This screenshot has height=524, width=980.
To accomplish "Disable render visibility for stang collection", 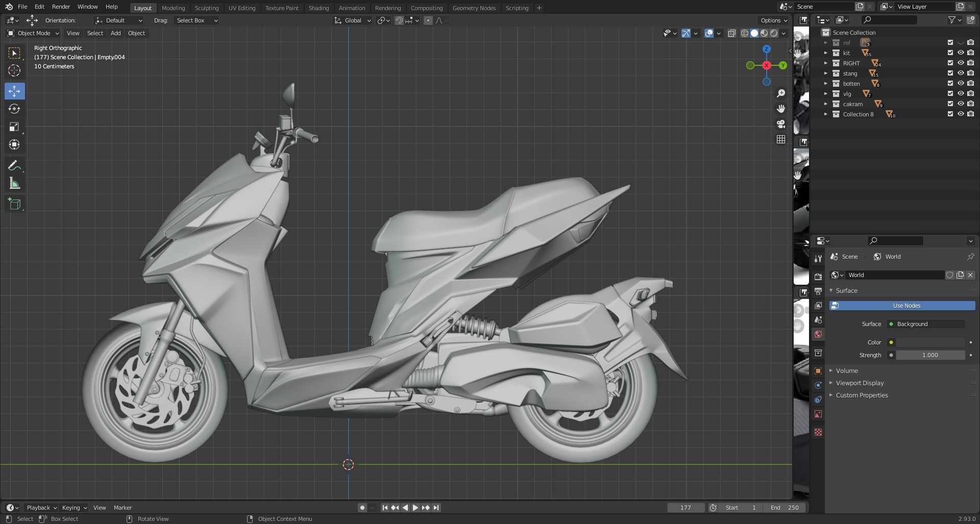I will click(x=970, y=73).
